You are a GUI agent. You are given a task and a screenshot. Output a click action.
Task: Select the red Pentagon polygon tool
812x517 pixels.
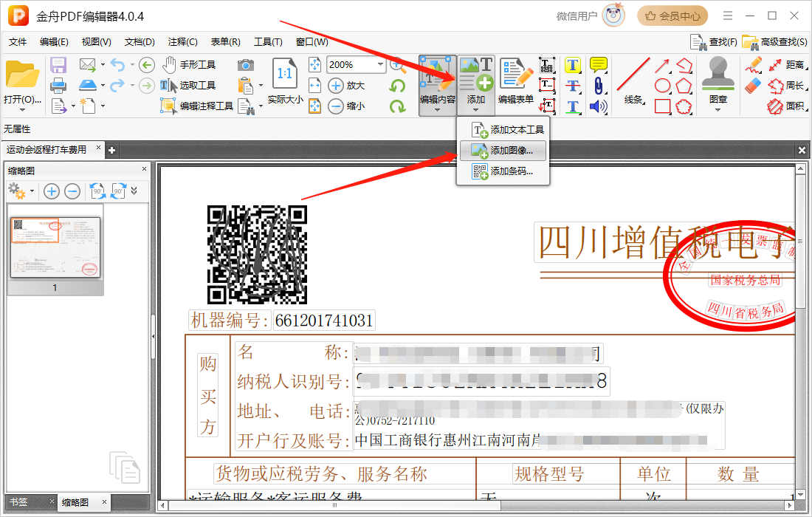[684, 86]
